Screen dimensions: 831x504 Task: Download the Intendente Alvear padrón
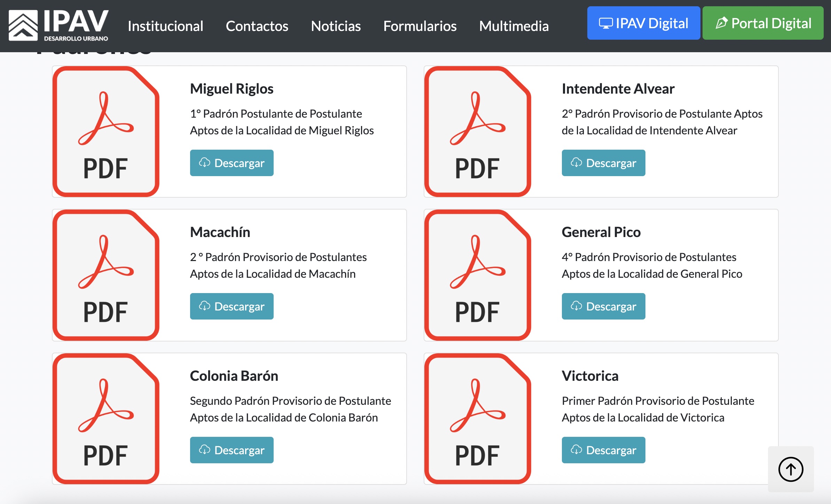tap(603, 163)
